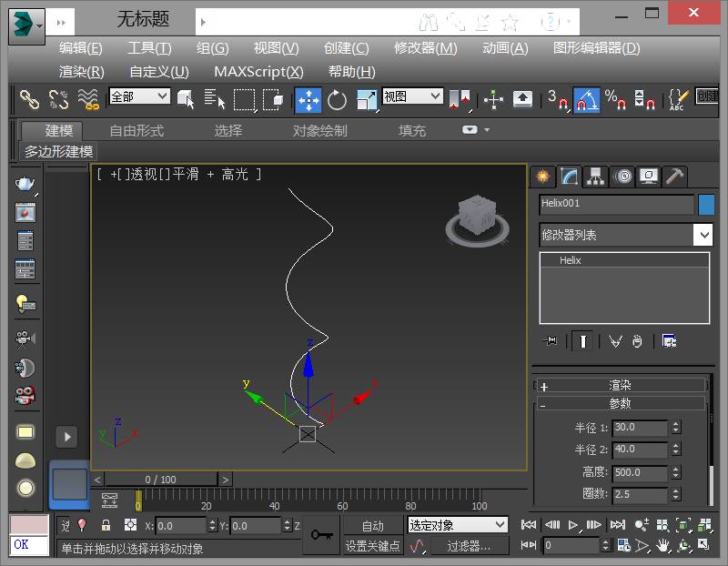This screenshot has width=728, height=566.
Task: Expand the 渲染 rollout
Action: 621,386
